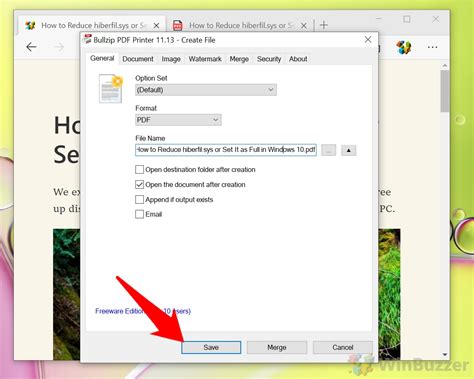This screenshot has height=379, width=474.
Task: Uncheck Open the document after creation
Action: point(139,184)
